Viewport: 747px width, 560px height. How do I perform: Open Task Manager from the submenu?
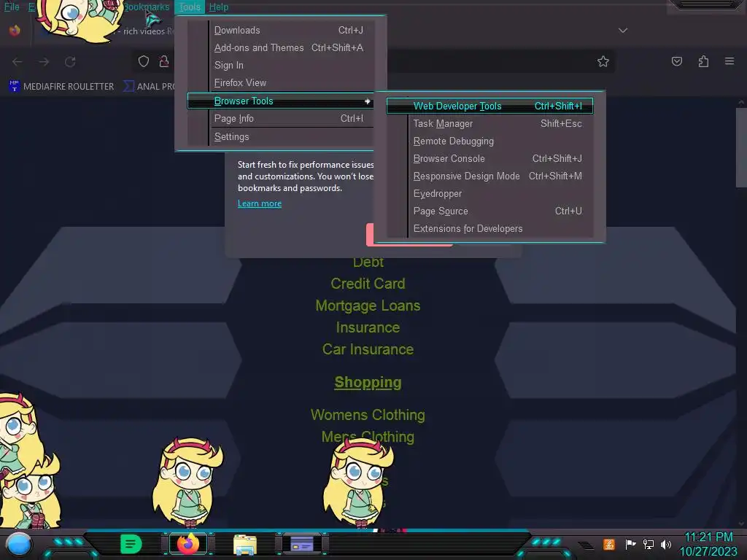[489, 124]
